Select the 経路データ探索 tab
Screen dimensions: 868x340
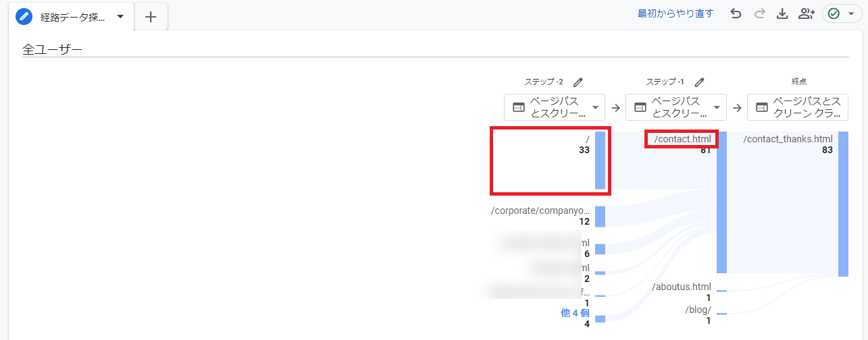(72, 18)
